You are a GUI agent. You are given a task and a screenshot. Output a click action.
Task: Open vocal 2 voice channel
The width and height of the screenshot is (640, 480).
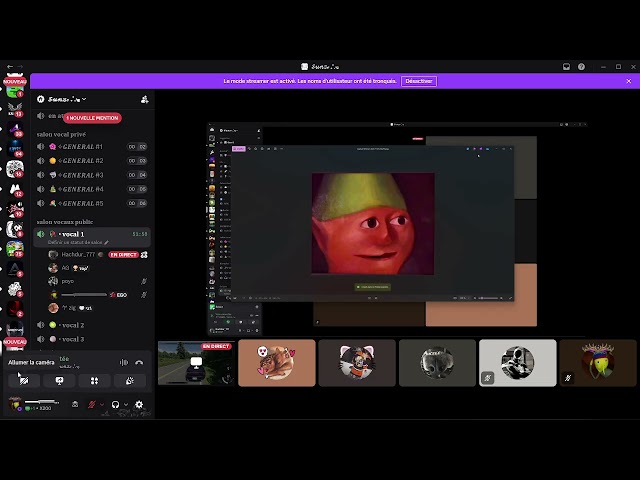[92, 325]
